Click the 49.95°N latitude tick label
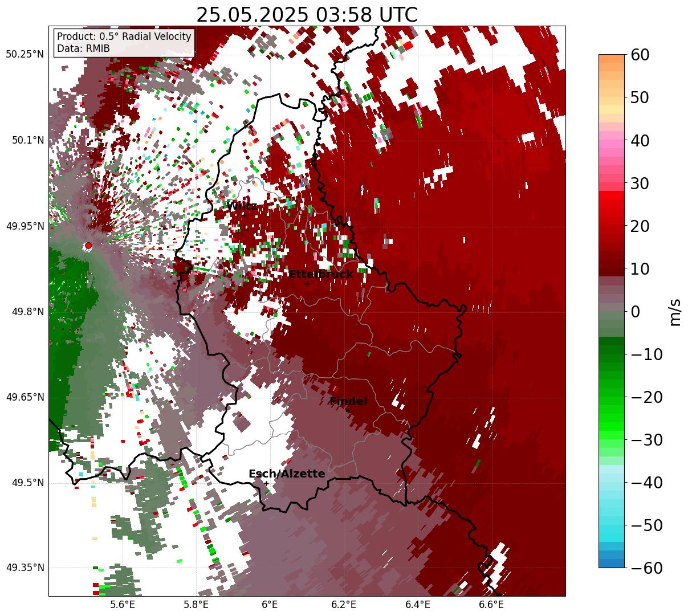 (25, 226)
